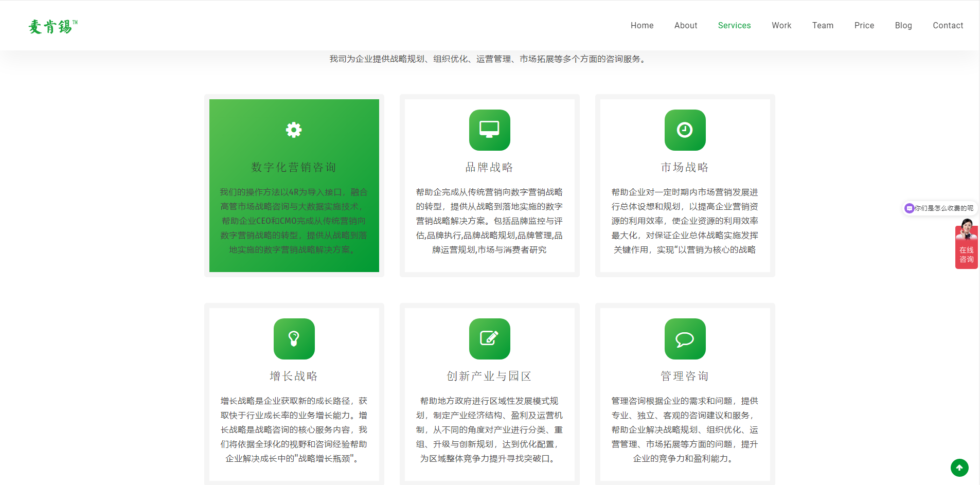Screen dimensions: 980x485
Task: Click Contact in the top navigation
Action: click(948, 25)
